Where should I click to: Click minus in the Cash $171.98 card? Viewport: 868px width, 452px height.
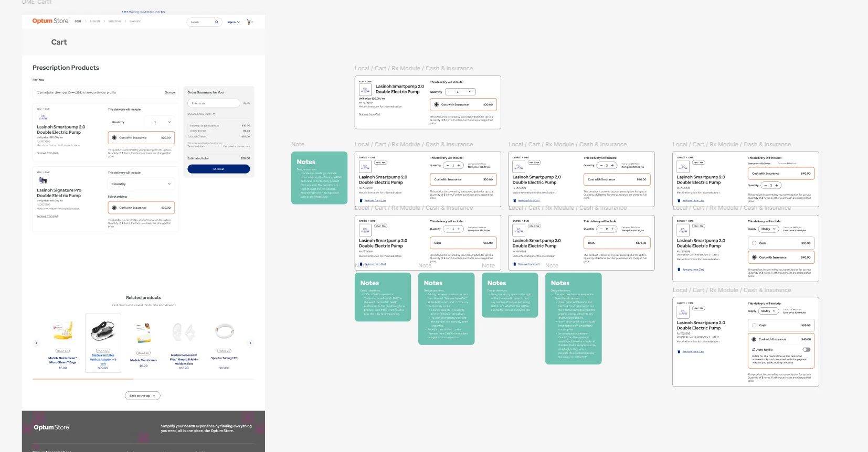pos(601,229)
